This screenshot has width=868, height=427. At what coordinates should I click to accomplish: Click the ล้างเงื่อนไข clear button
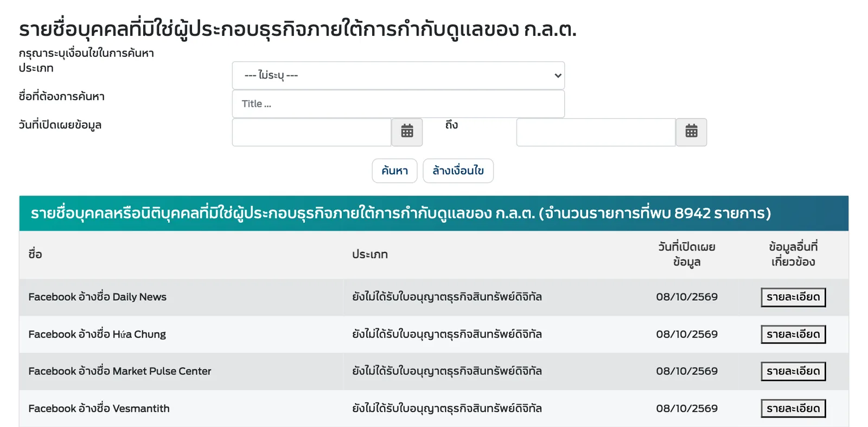point(458,171)
